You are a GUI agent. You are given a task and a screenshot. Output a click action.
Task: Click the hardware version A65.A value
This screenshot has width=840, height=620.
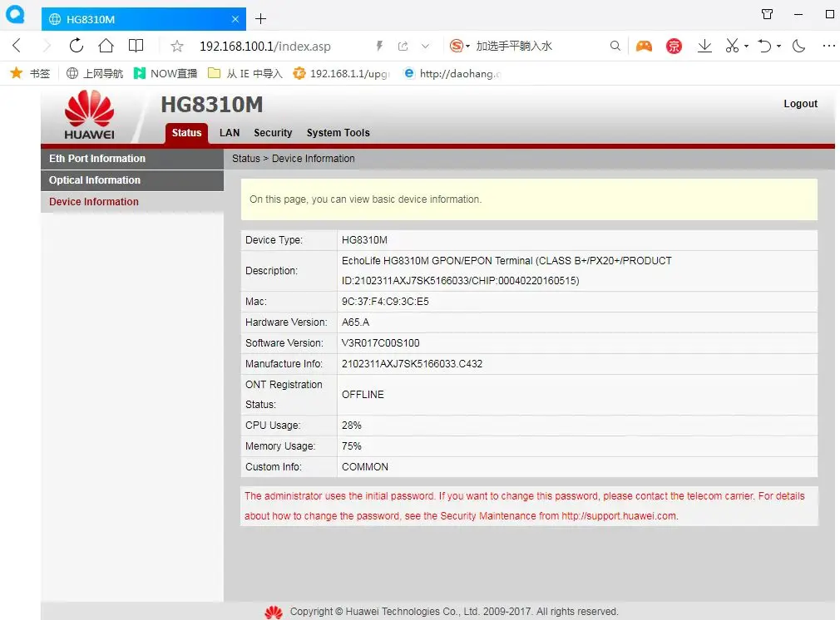point(355,322)
